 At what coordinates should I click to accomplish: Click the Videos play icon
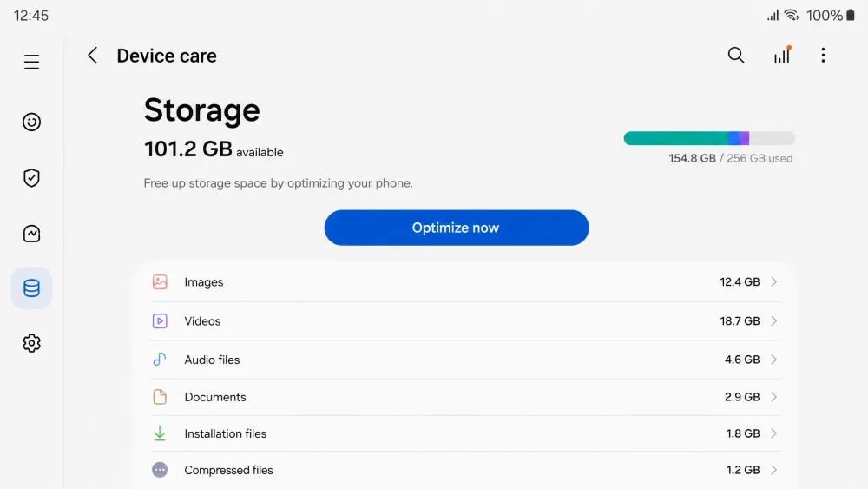(160, 321)
